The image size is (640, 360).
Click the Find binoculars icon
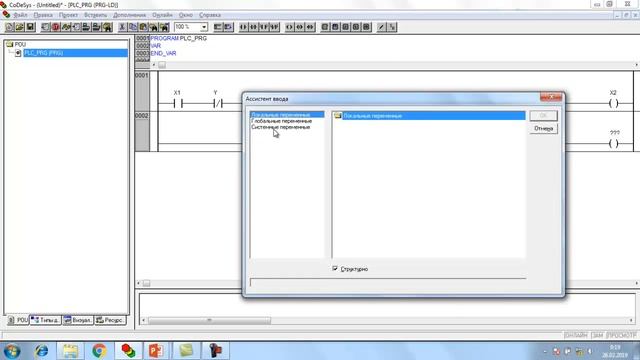tap(153, 27)
